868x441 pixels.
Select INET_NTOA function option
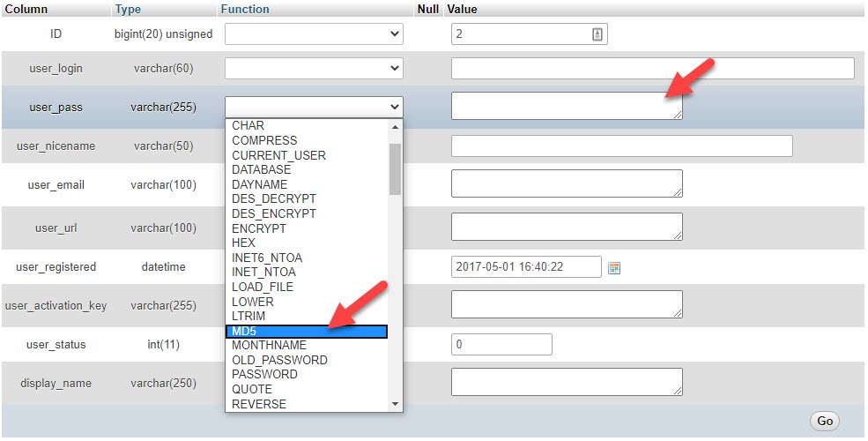coord(264,272)
